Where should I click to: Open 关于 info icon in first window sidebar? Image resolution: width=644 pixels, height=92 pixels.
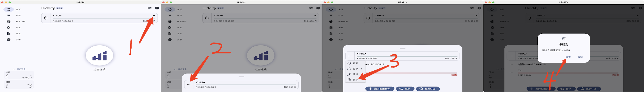point(8,40)
